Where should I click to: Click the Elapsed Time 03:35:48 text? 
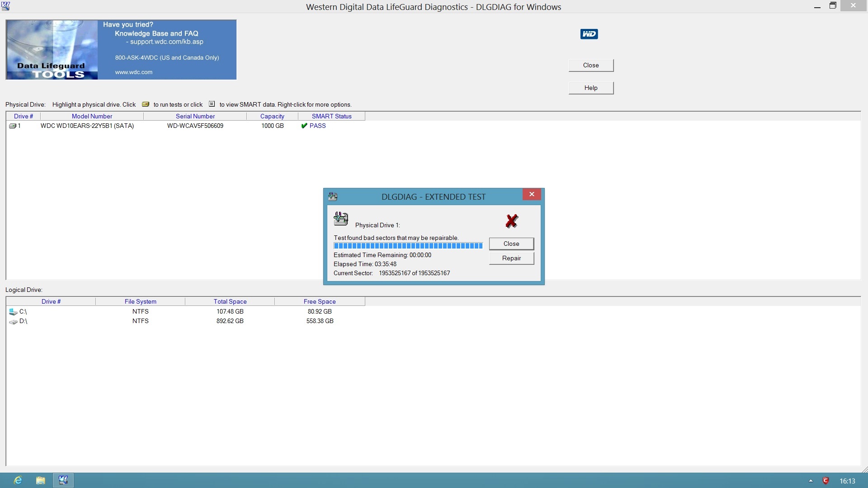pos(365,264)
